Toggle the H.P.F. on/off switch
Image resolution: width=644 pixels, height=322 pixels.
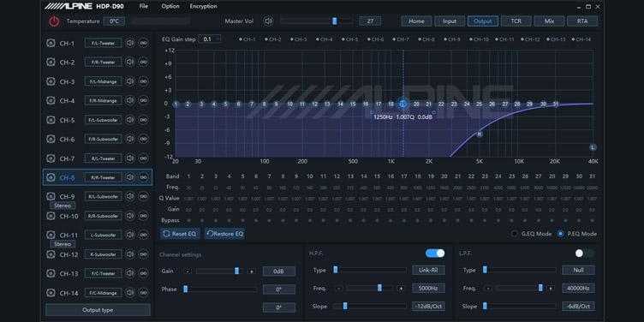pyautogui.click(x=435, y=253)
